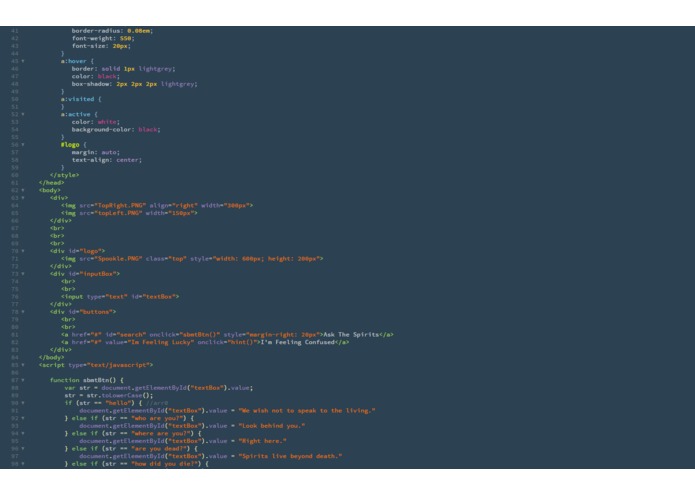Click the margin: auto declaration
Image resolution: width=695 pixels, height=494 pixels.
click(x=95, y=152)
